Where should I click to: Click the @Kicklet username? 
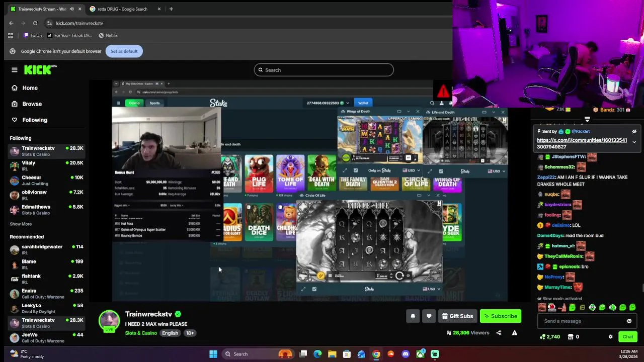coord(581,132)
